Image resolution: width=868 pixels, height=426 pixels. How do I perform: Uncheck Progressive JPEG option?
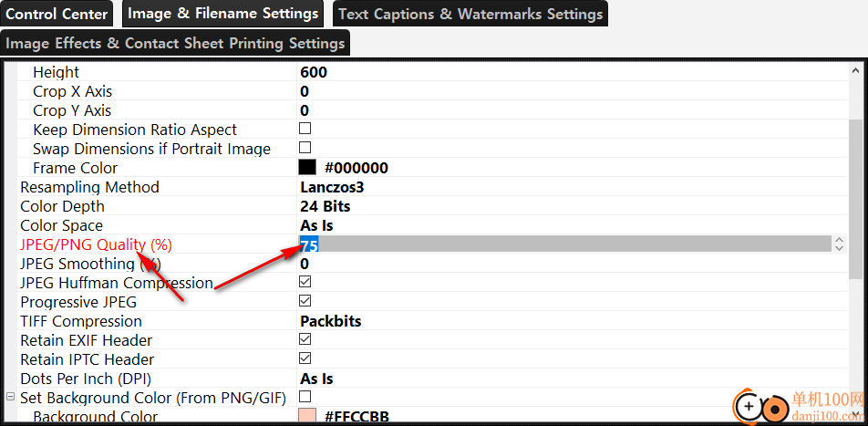(x=305, y=302)
